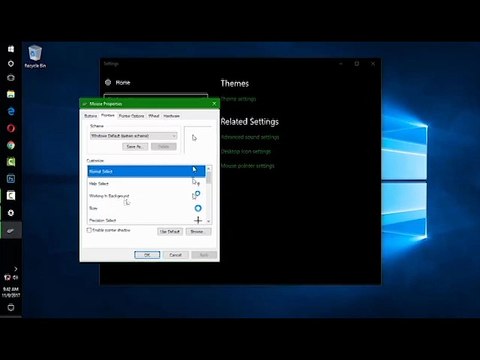
Task: Launch Microsoft Edge from the taskbar
Action: click(x=11, y=111)
